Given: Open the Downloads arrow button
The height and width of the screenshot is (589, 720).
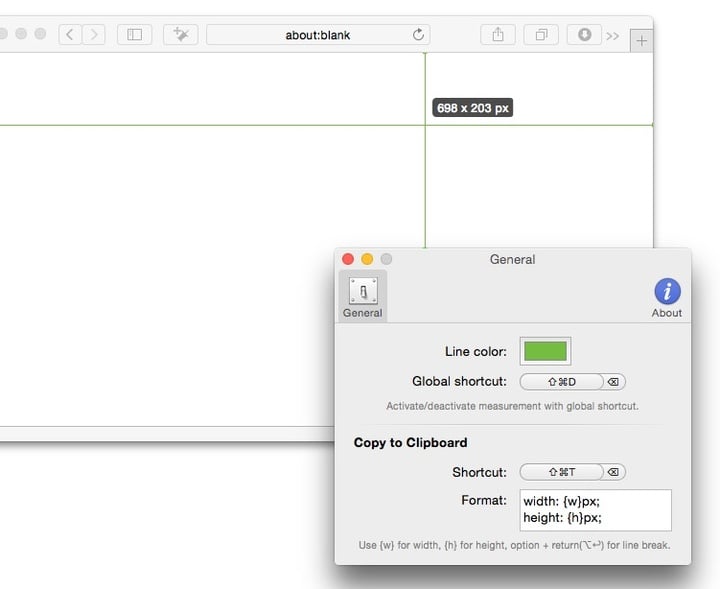Looking at the screenshot, I should pyautogui.click(x=584, y=35).
